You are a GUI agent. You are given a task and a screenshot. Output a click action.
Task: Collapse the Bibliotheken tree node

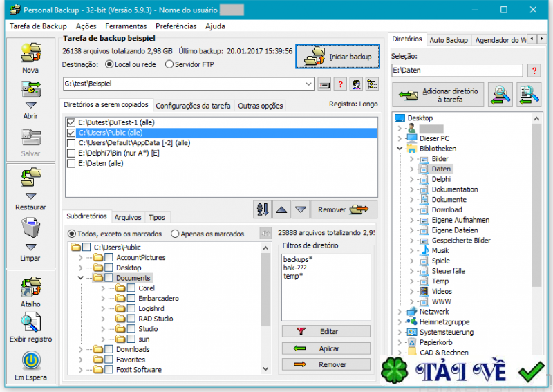coord(400,149)
